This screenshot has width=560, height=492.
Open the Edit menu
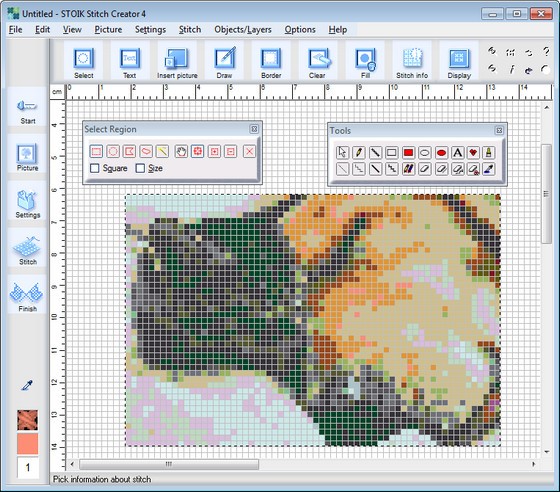[42, 30]
